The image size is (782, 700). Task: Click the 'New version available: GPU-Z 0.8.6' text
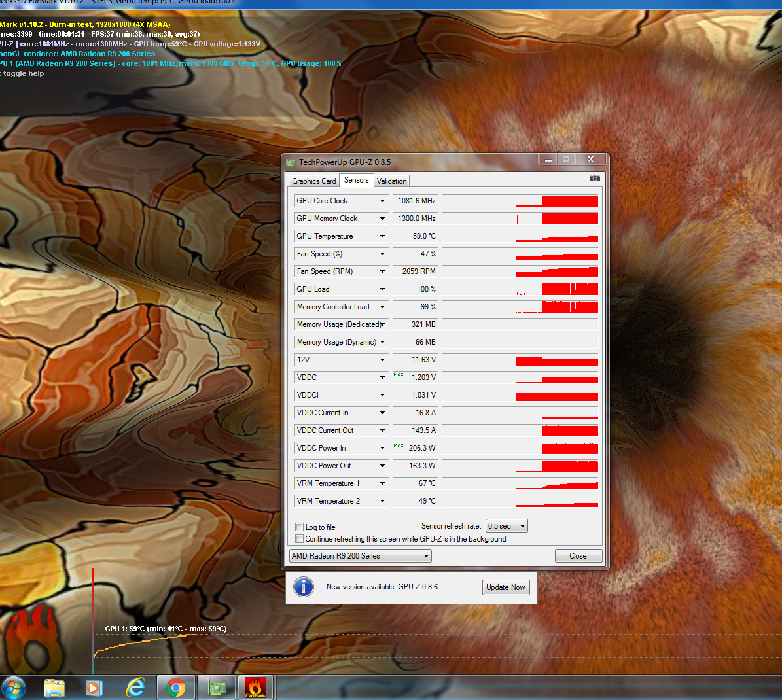382,587
